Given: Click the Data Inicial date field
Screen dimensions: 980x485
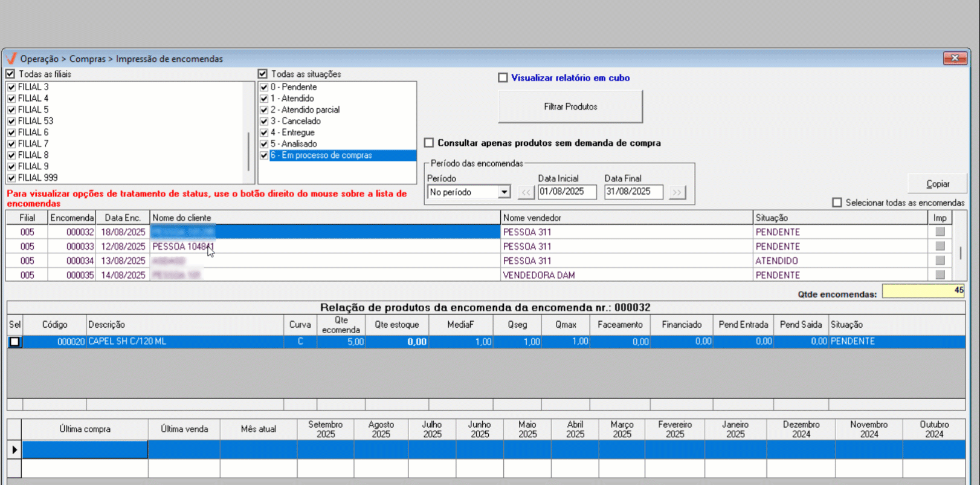Looking at the screenshot, I should click(567, 192).
